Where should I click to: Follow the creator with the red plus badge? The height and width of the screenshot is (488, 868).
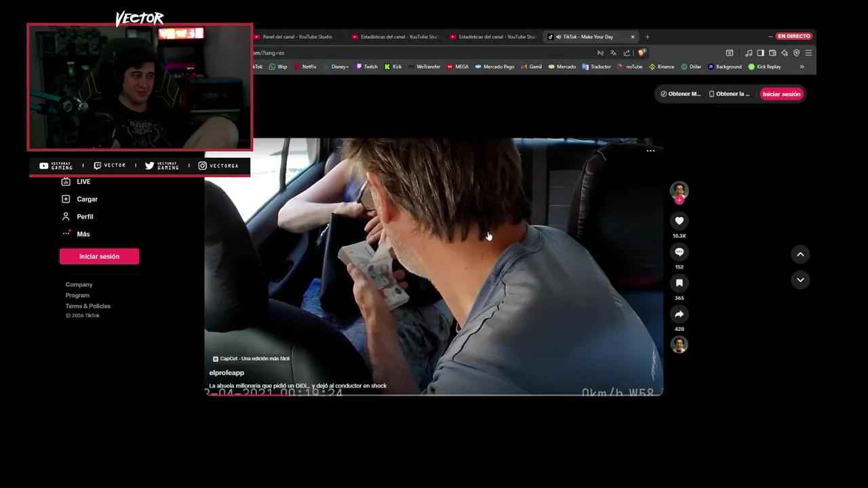click(679, 200)
